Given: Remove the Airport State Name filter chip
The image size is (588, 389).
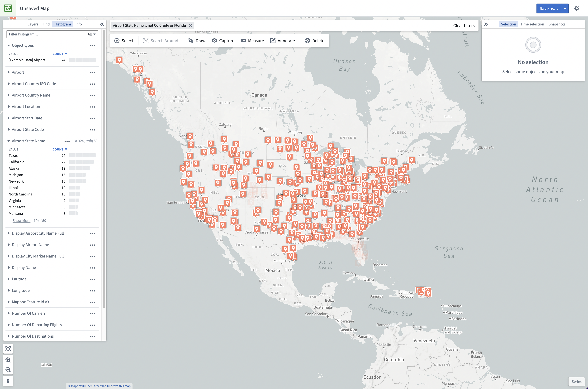Looking at the screenshot, I should tap(190, 25).
